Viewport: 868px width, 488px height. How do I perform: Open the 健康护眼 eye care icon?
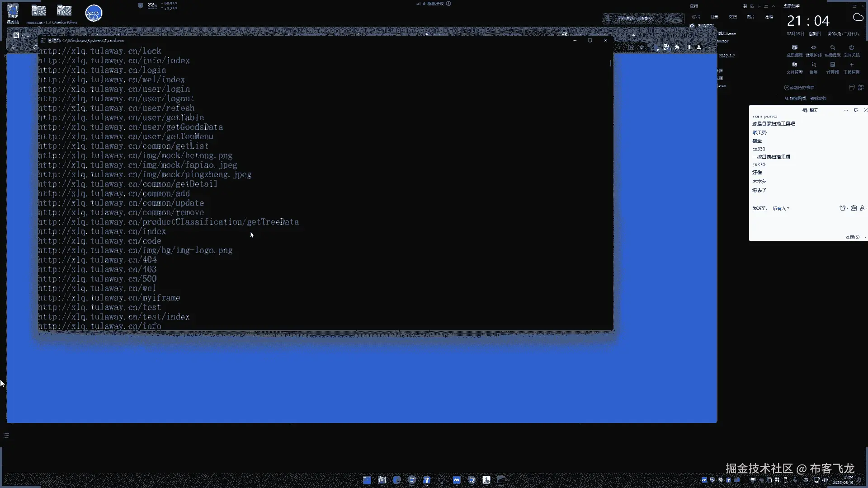click(x=813, y=47)
